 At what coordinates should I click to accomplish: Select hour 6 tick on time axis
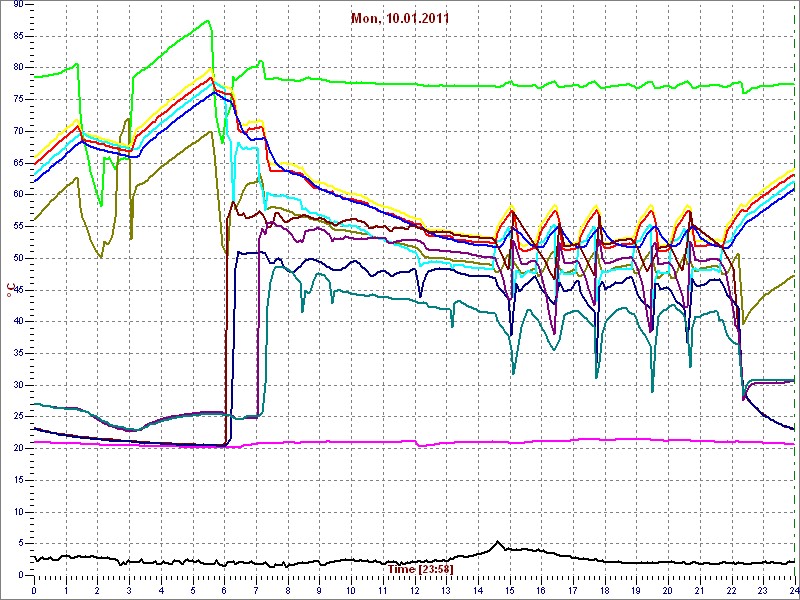pos(224,590)
